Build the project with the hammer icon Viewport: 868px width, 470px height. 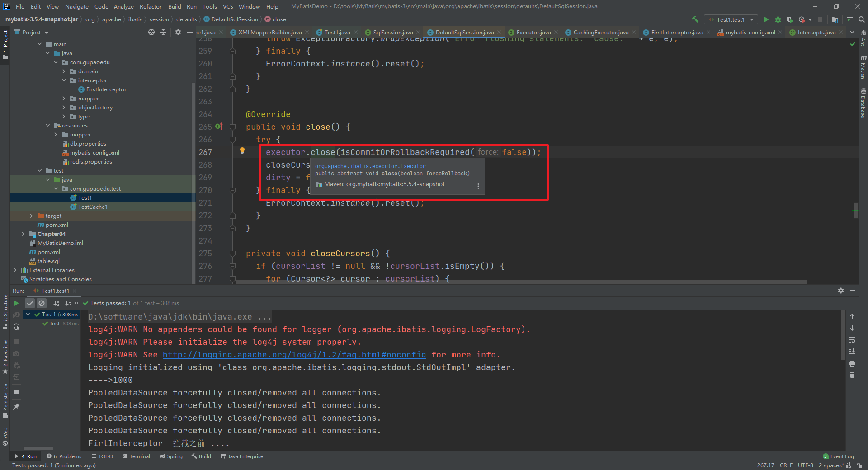tap(695, 19)
